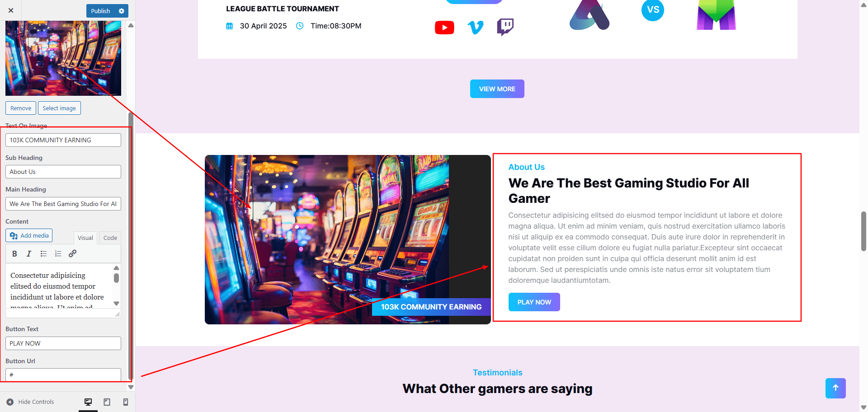This screenshot has width=868, height=412.
Task: Click into the Button Text field
Action: [x=63, y=343]
